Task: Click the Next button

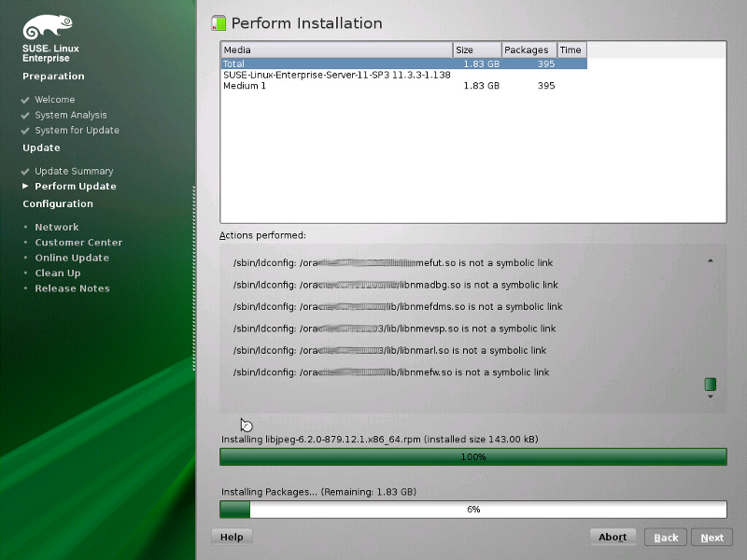Action: coord(712,537)
